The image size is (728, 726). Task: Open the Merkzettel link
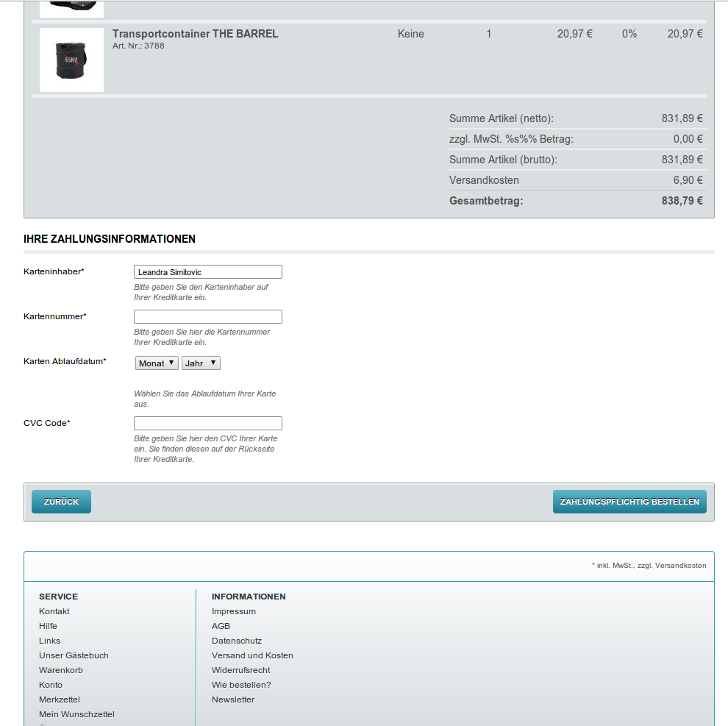tap(60, 700)
